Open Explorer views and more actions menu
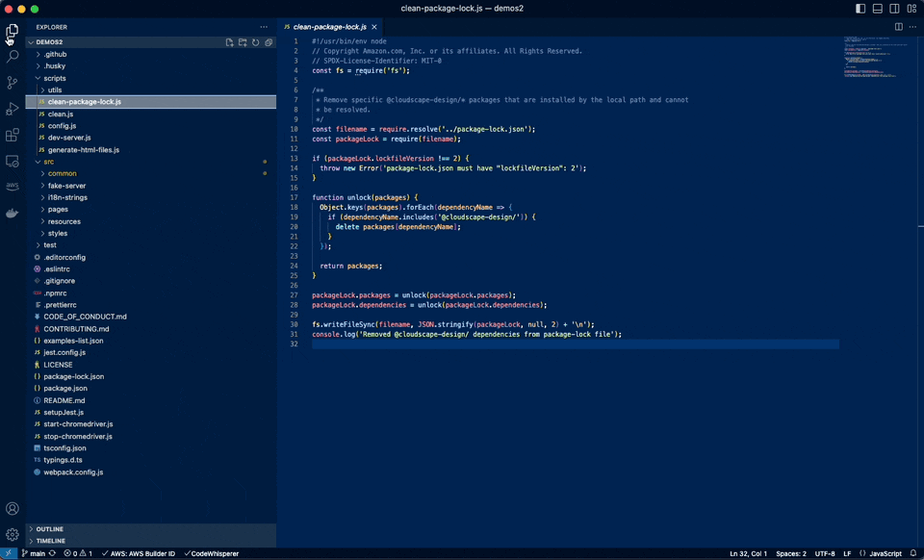This screenshot has width=924, height=560. [264, 27]
